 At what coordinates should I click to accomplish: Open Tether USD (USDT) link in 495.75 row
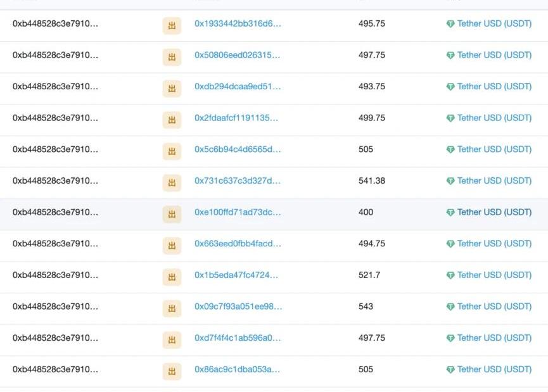494,23
